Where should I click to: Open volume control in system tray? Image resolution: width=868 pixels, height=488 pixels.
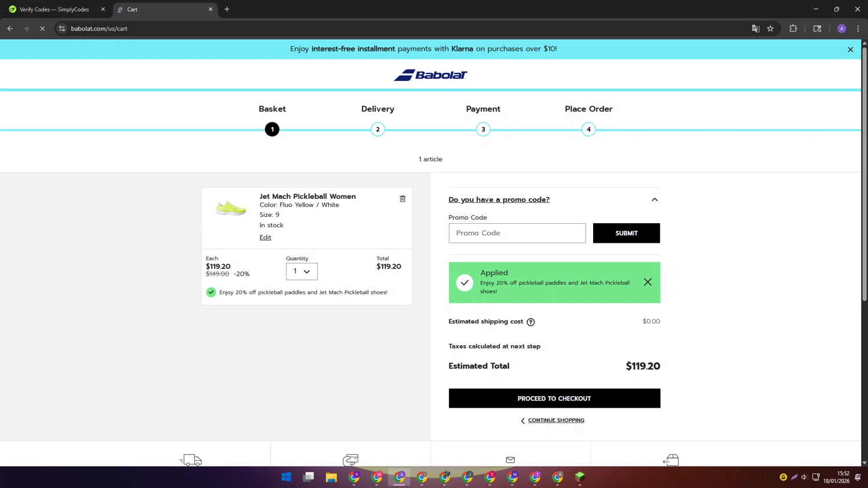coord(804,477)
